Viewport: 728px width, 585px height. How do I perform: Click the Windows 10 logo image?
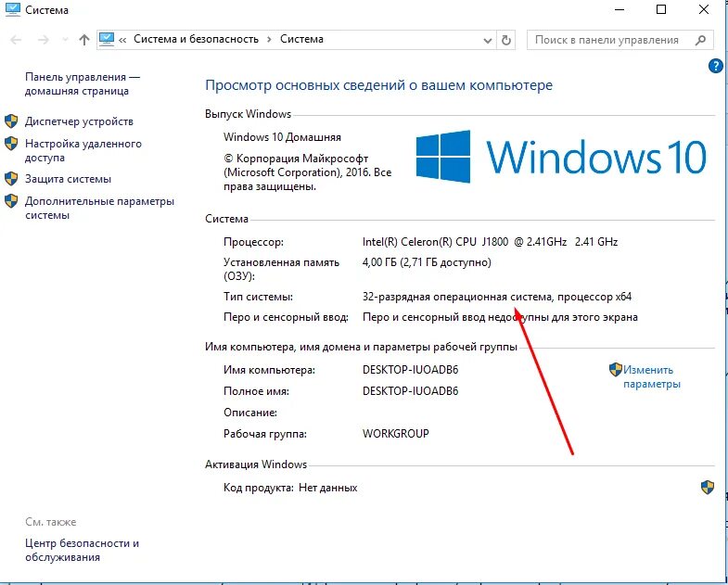tap(561, 157)
